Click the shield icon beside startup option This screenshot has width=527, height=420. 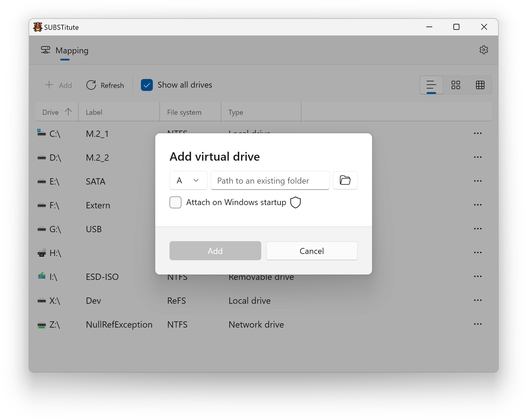click(x=296, y=202)
